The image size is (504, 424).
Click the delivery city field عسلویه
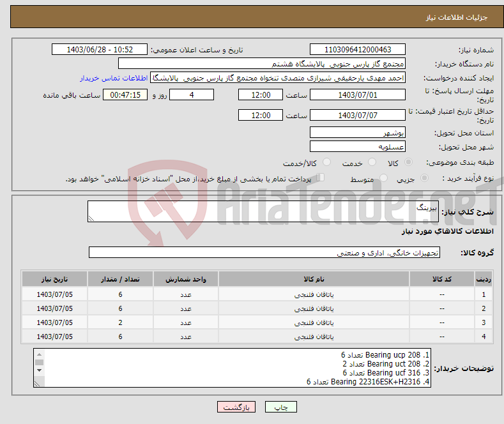pos(358,146)
